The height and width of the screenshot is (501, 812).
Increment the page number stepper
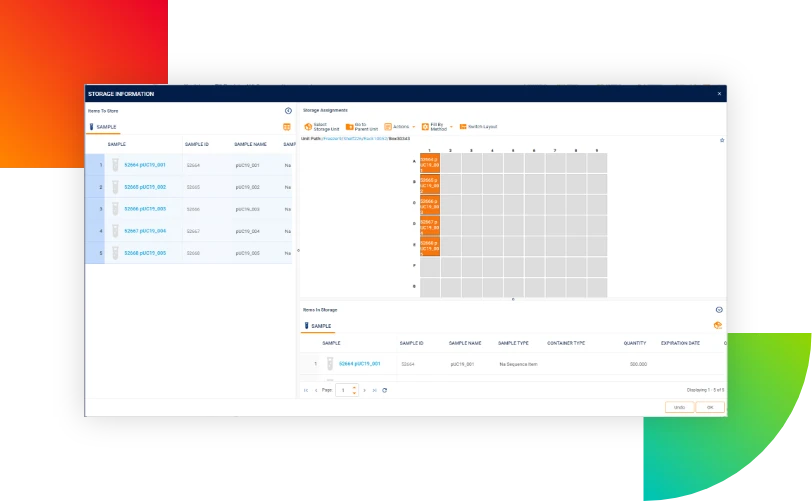[x=354, y=387]
